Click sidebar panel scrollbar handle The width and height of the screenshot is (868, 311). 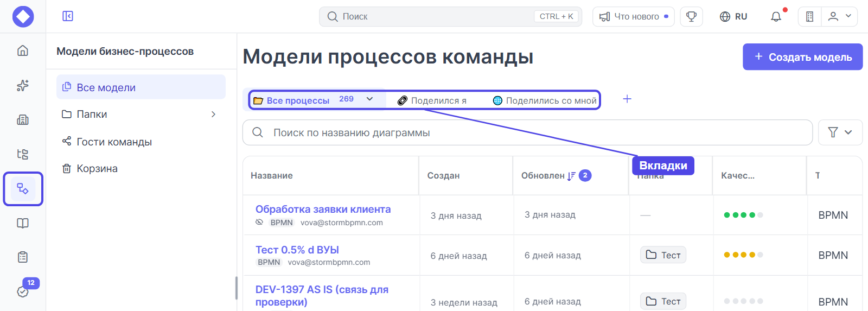[237, 288]
